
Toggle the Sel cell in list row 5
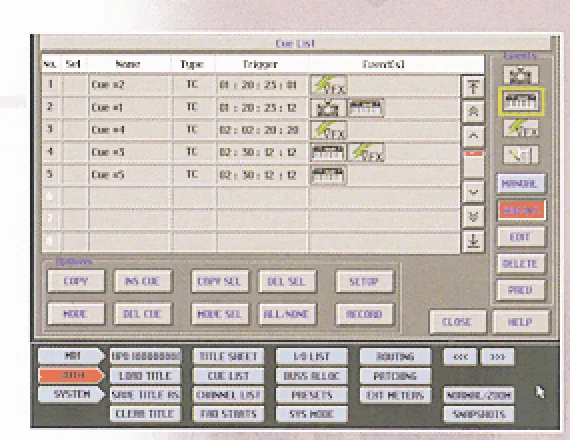(75, 175)
